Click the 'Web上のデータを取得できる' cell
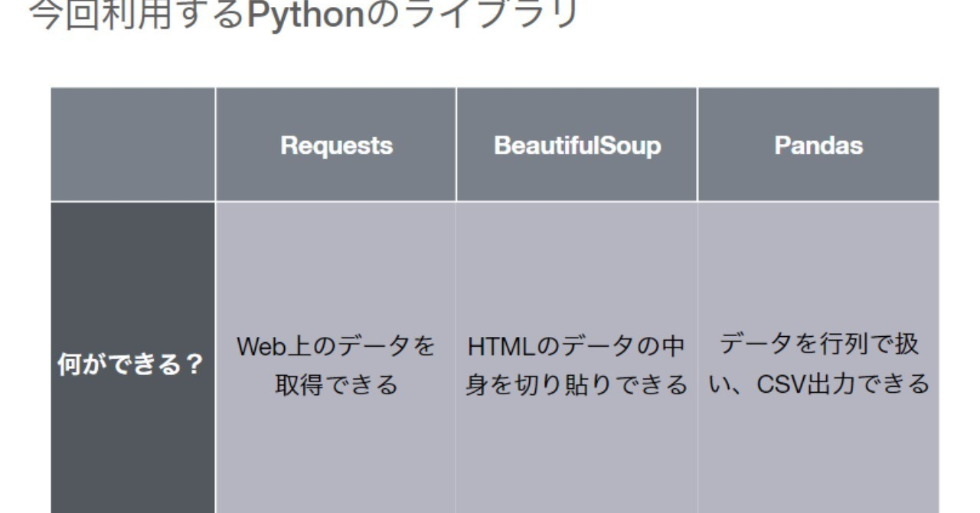 coord(336,358)
